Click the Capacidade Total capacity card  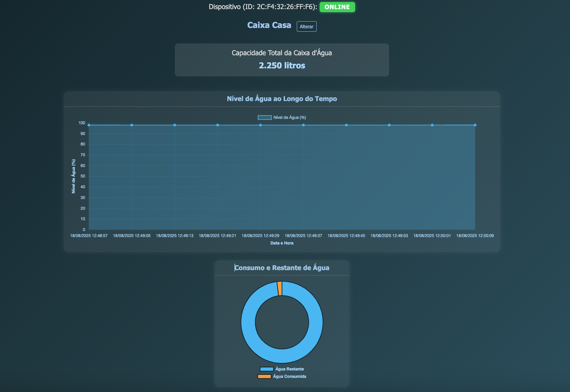[282, 60]
